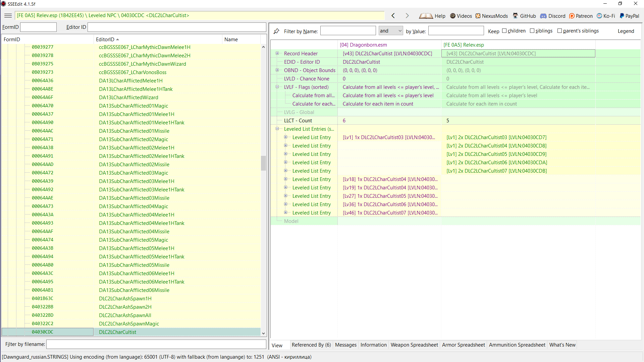Select Dragonborn.esm LLCT Count value 6
This screenshot has width=644, height=362.
[x=389, y=121]
